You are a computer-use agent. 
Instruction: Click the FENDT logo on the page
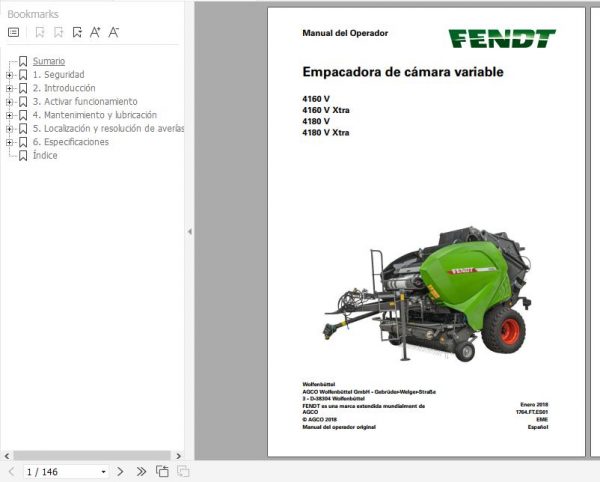(502, 38)
